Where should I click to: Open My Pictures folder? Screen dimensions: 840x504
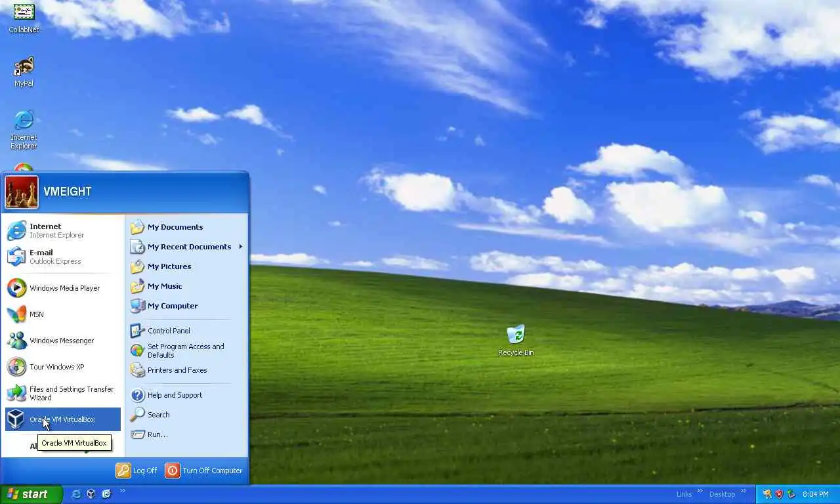(x=186, y=266)
